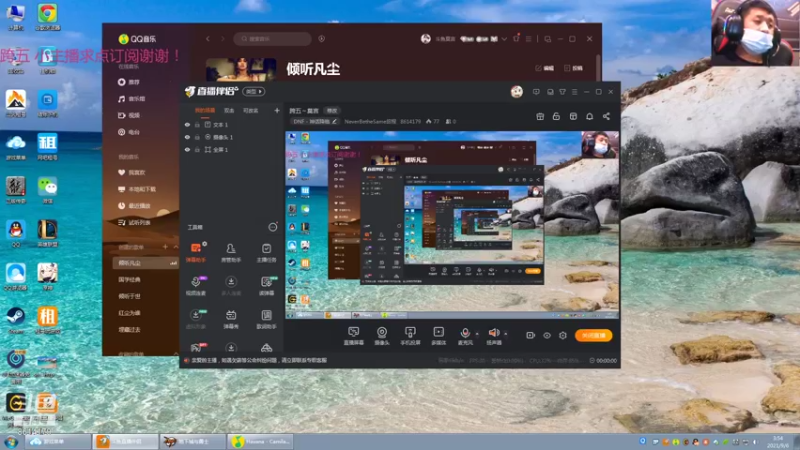Screen dimensions: 800x450
Task: Switch to the second scene tab
Action: pyautogui.click(x=229, y=110)
